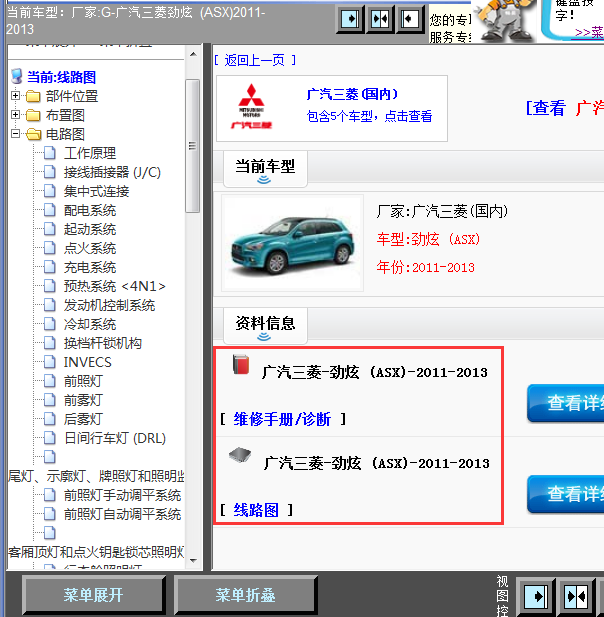Click the 配电系统 document icon
Image resolution: width=604 pixels, height=617 pixels.
coord(50,210)
